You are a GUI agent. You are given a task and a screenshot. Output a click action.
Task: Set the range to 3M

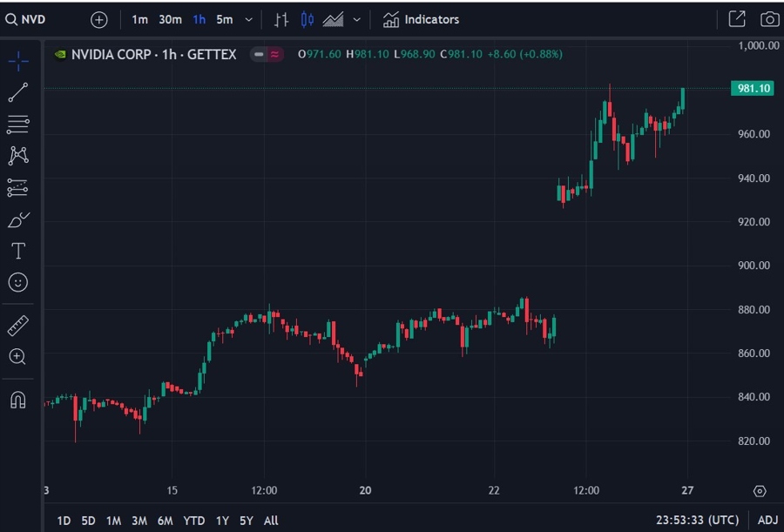pyautogui.click(x=139, y=521)
